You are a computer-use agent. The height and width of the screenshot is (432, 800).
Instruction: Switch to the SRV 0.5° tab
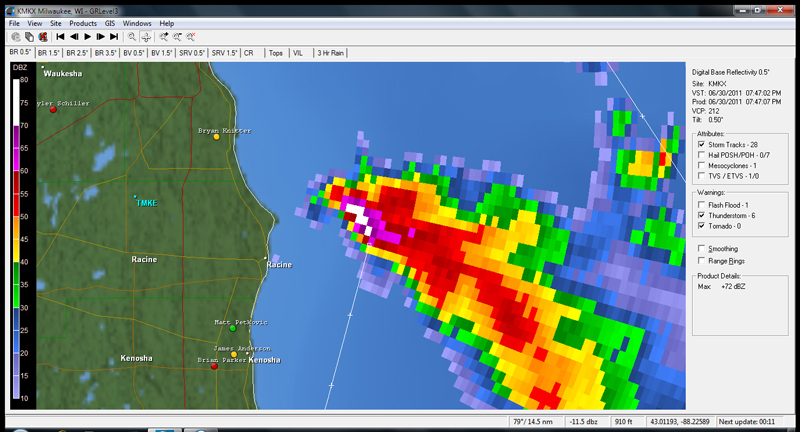point(192,53)
